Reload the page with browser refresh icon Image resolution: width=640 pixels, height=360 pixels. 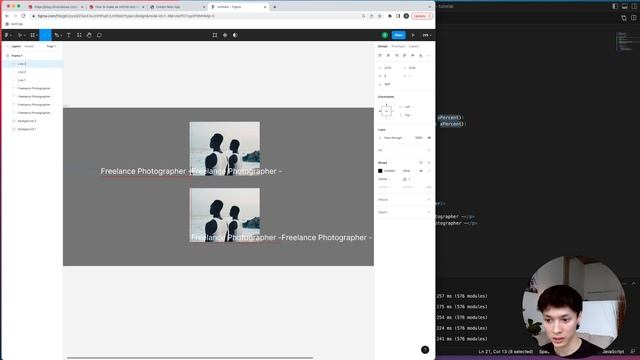coord(23,16)
